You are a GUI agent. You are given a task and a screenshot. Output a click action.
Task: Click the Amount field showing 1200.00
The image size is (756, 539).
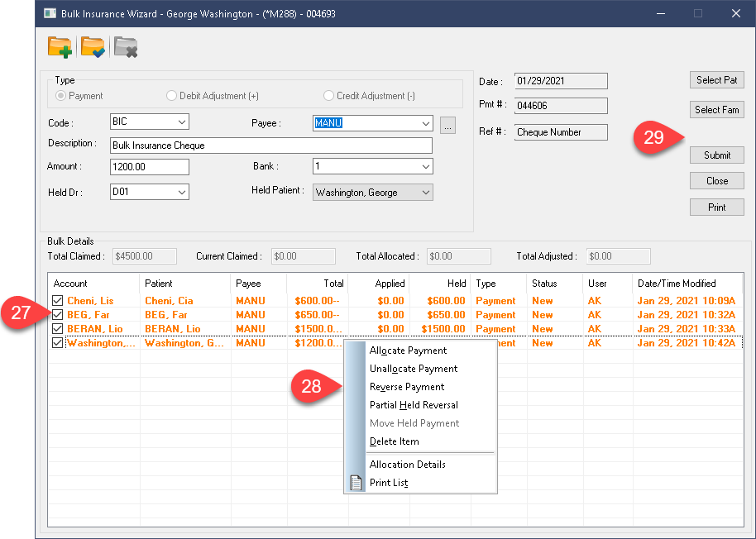150,167
